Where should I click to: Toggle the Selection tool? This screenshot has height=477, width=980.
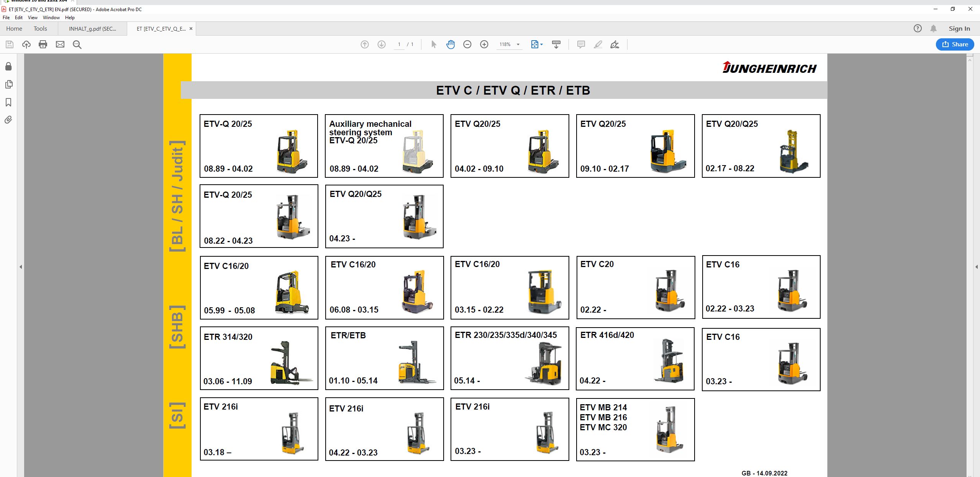click(433, 44)
